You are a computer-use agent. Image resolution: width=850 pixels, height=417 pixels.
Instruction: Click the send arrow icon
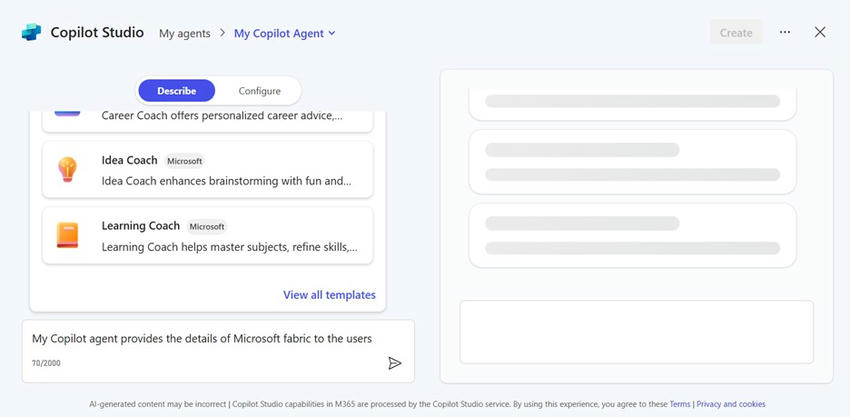tap(394, 363)
